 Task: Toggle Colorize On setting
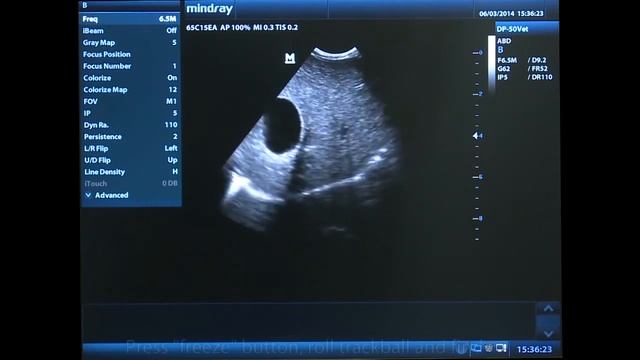pyautogui.click(x=130, y=78)
